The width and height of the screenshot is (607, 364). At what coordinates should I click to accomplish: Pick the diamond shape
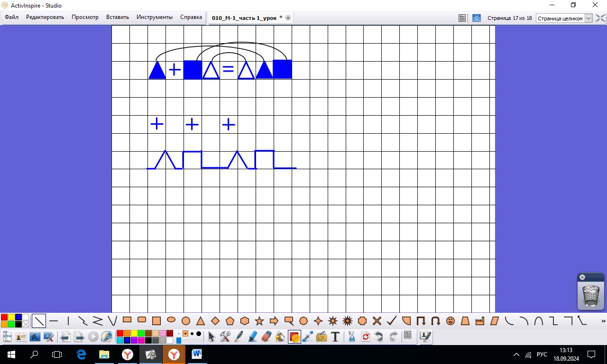[x=215, y=321]
